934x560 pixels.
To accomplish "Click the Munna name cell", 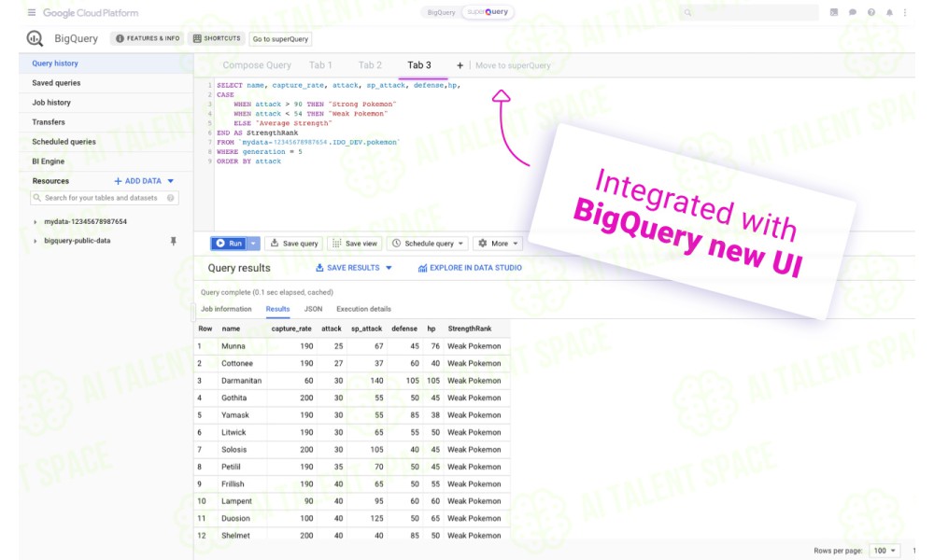I will (233, 346).
